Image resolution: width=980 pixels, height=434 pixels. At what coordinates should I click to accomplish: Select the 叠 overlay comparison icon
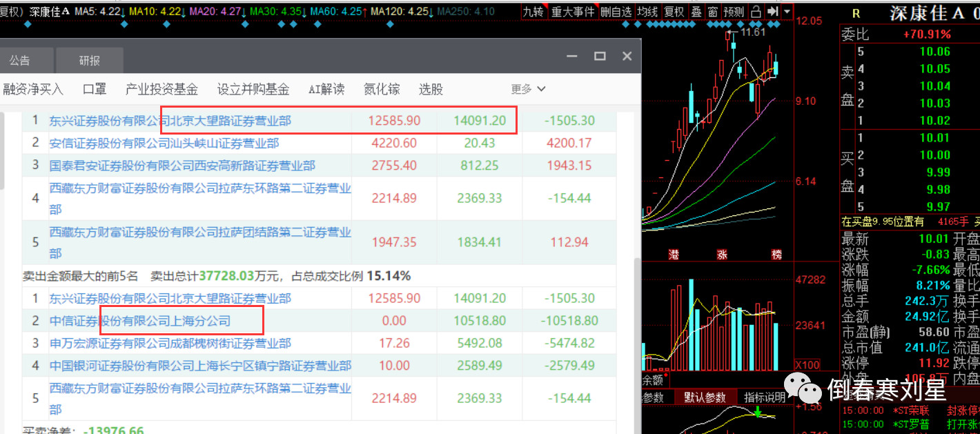(x=696, y=11)
